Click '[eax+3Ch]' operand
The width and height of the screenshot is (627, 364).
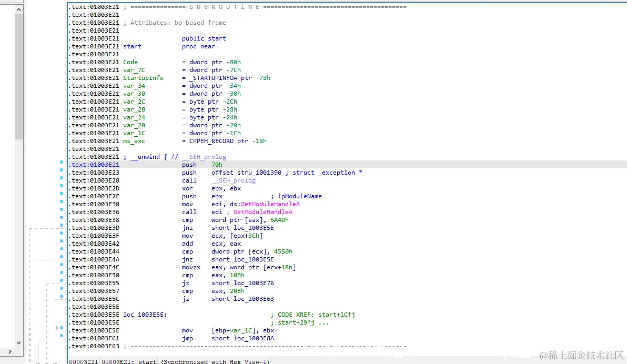click(246, 236)
